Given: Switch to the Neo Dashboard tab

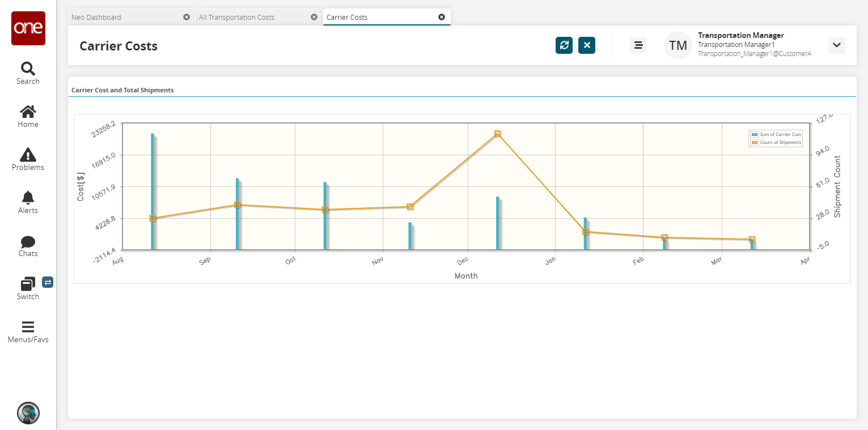Looking at the screenshot, I should (x=125, y=17).
